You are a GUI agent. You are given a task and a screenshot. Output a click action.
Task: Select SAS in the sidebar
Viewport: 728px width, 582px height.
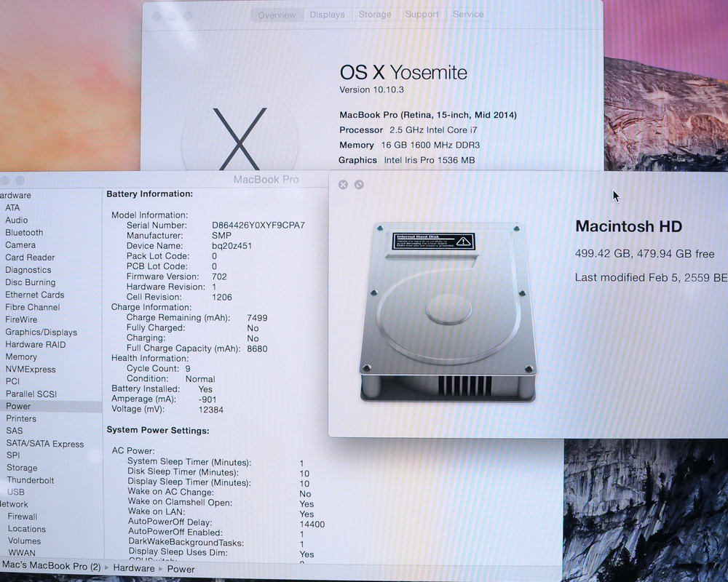click(15, 431)
